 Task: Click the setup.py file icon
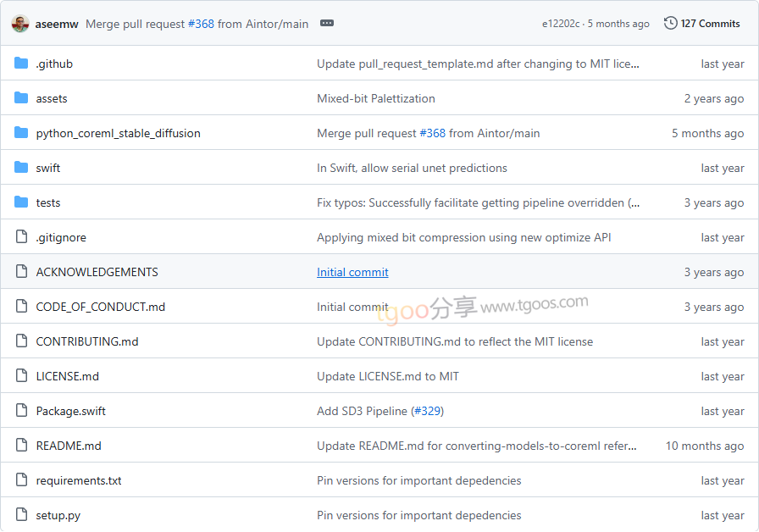click(21, 515)
